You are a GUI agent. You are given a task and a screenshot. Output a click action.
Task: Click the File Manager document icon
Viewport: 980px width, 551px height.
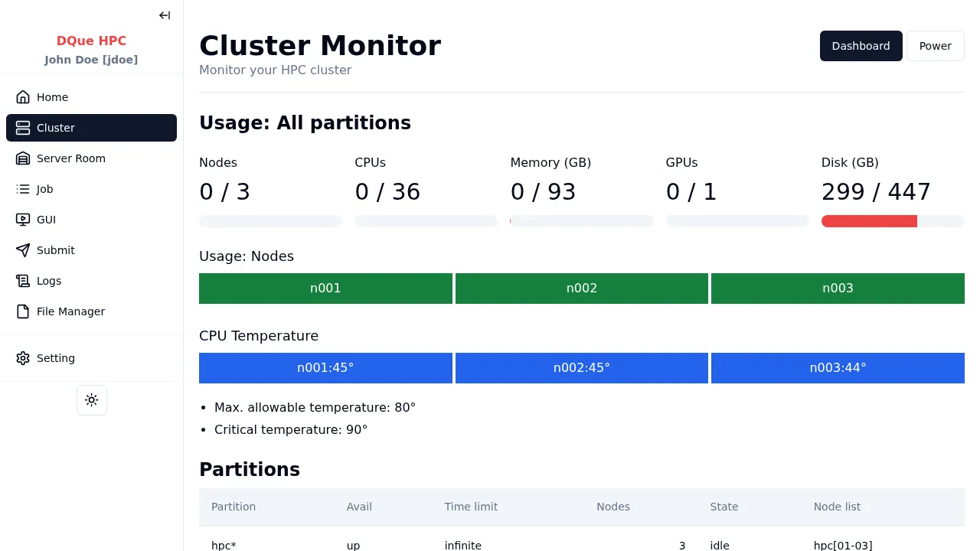point(23,311)
